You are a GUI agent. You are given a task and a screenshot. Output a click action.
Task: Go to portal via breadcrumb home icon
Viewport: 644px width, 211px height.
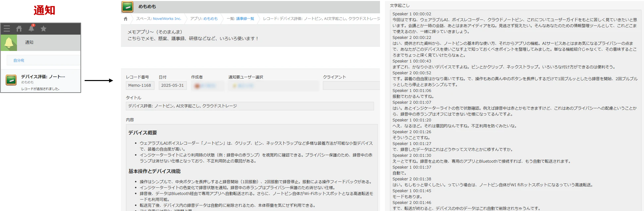point(126,19)
